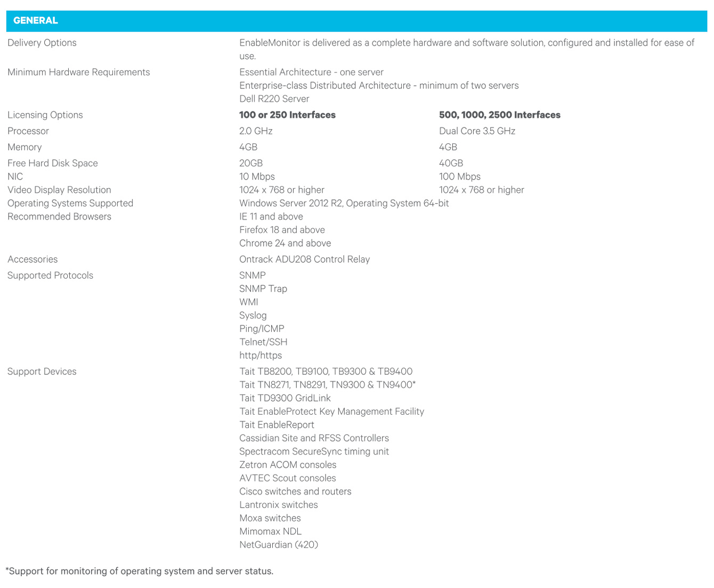Click the NetGuardian (420) entry
Image resolution: width=714 pixels, height=588 pixels.
point(278,544)
